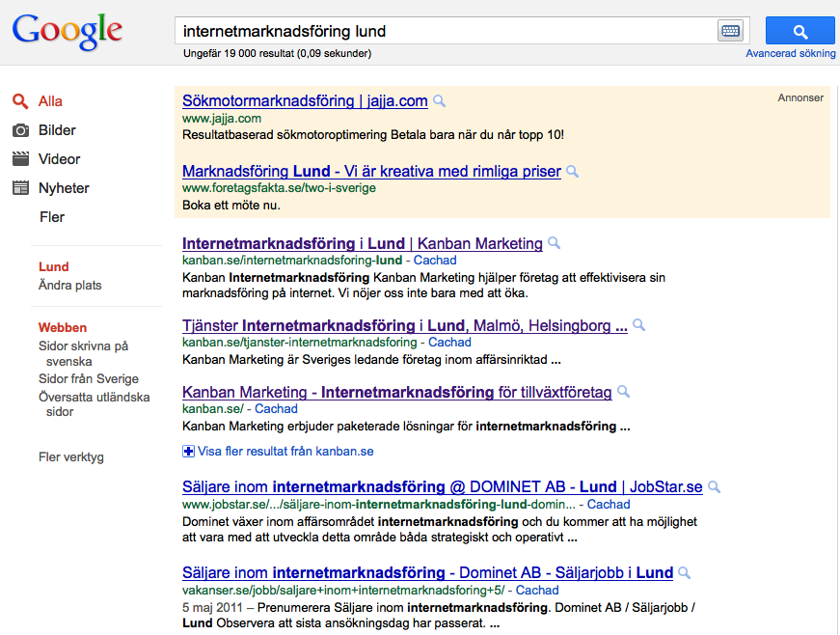The height and width of the screenshot is (635, 840).
Task: Click the newspaper icon beside Nyheter
Action: (21, 187)
